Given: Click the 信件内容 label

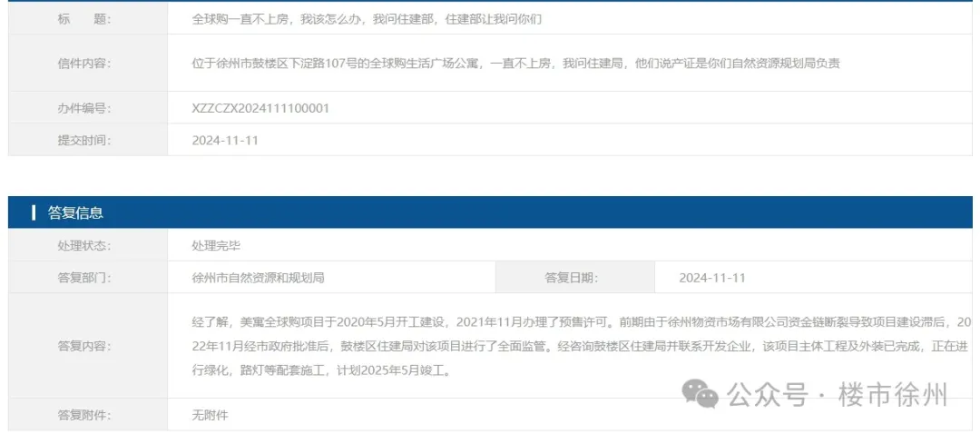Looking at the screenshot, I should [83, 64].
